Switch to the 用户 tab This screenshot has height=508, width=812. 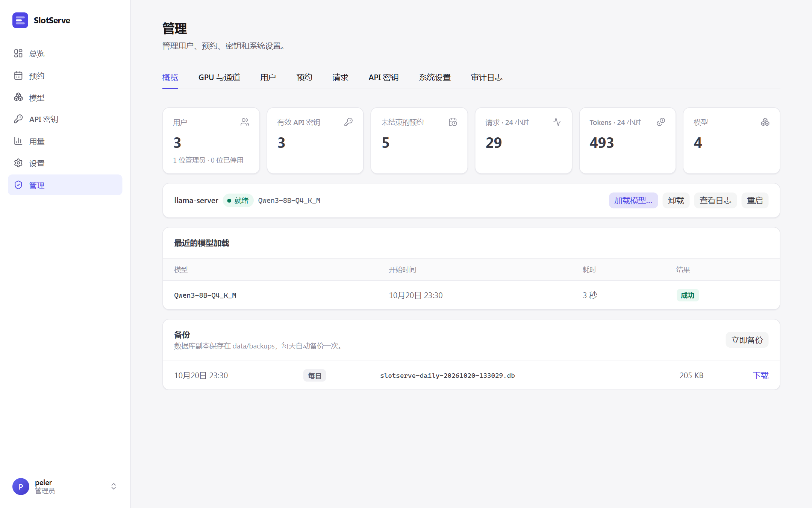click(x=268, y=78)
